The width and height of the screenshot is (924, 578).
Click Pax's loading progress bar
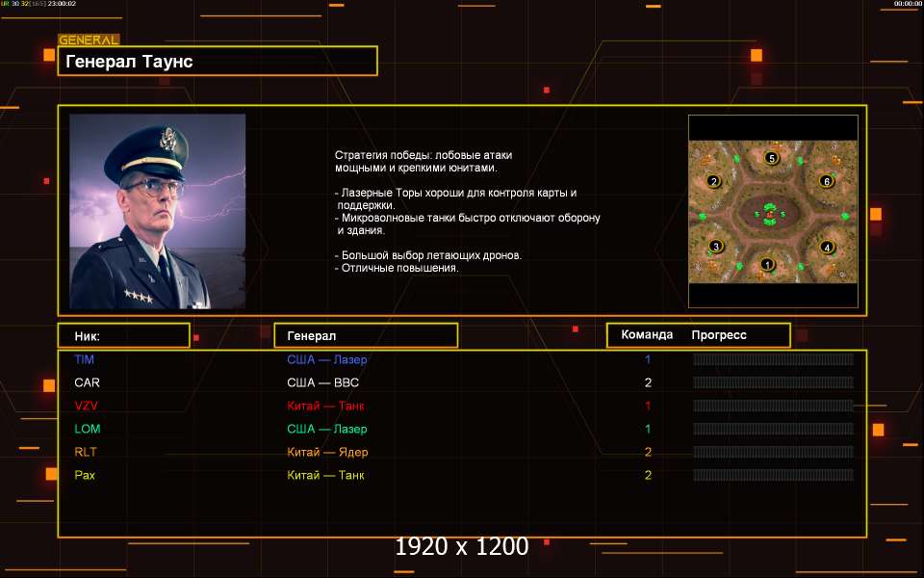coord(773,475)
